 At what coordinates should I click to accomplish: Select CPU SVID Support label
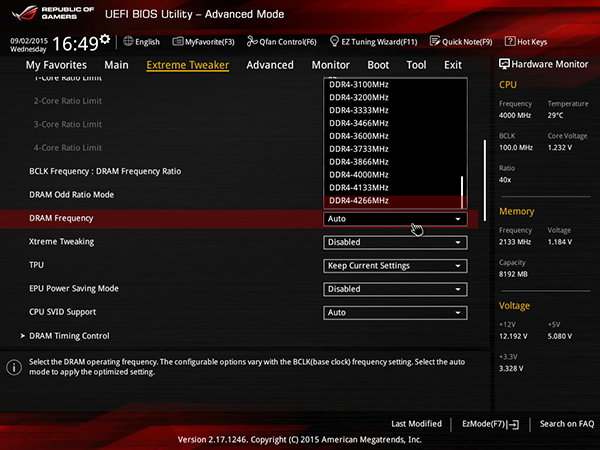pyautogui.click(x=62, y=312)
